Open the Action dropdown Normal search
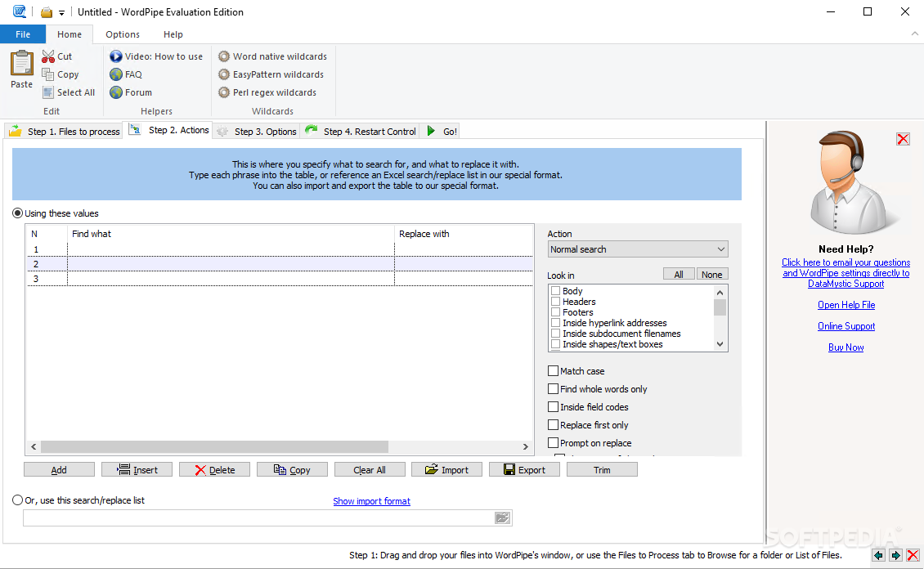 click(638, 249)
